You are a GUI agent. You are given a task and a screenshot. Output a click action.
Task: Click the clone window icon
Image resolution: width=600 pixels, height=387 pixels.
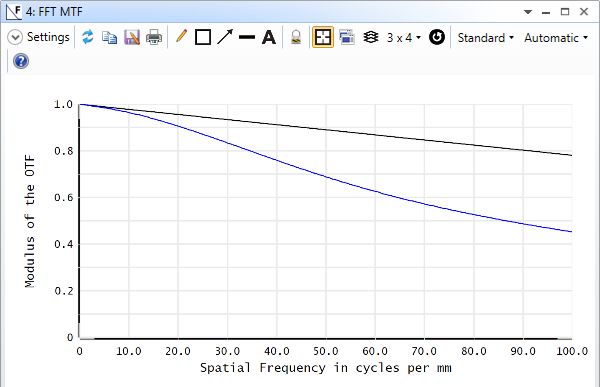point(347,38)
